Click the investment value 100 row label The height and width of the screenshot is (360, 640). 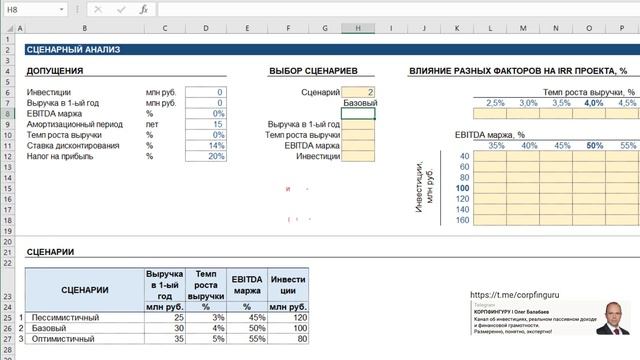click(x=462, y=188)
